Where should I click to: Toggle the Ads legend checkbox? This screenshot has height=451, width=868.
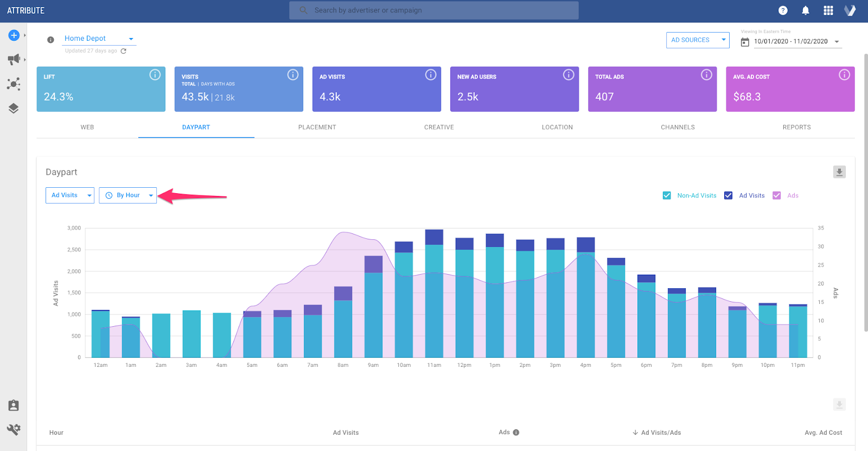coord(777,195)
